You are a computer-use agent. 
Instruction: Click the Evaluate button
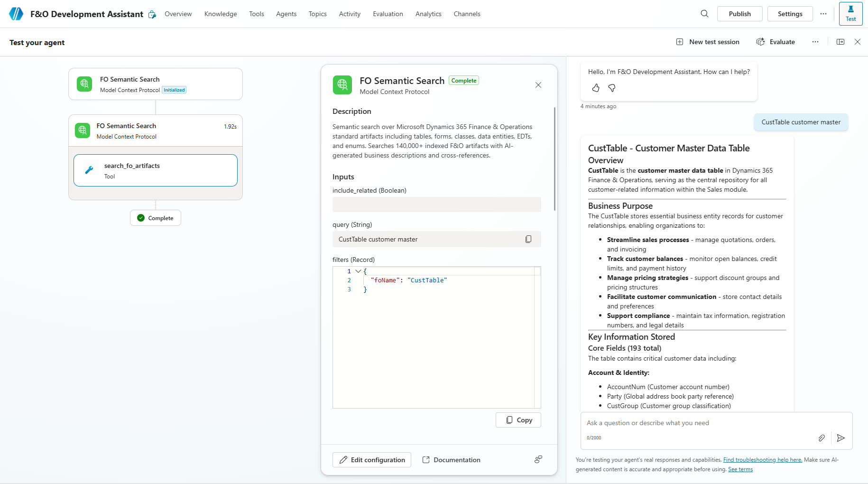(x=776, y=42)
